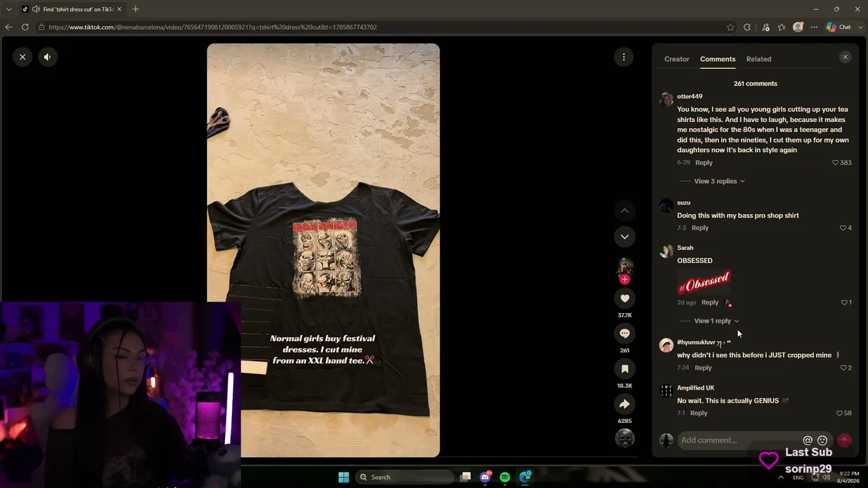Screen dimensions: 868x488
Task: Open the #Obsessed sticker image
Action: coord(704,281)
